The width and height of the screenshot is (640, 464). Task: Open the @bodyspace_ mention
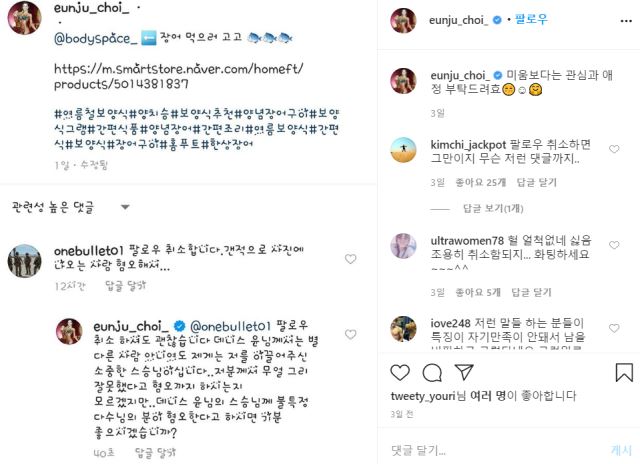coord(96,38)
